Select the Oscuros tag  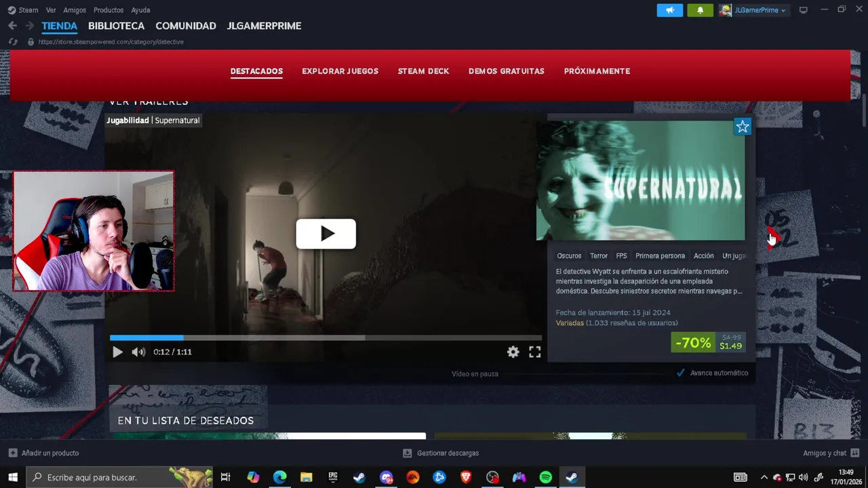[x=569, y=256]
